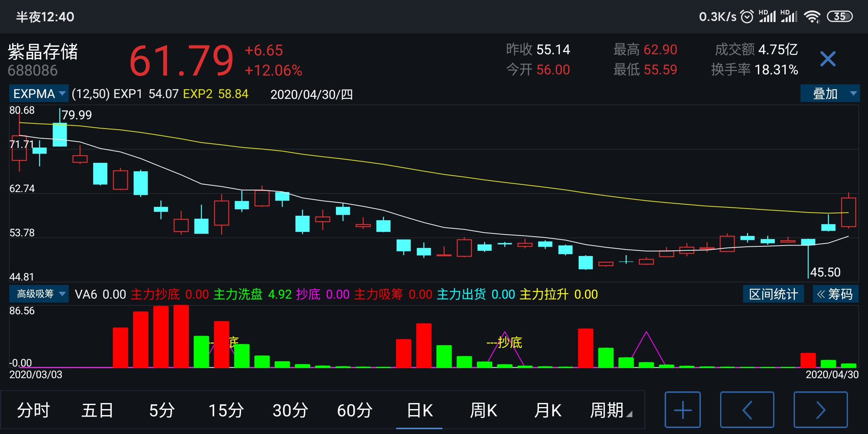Open the 筹码 chips panel
The width and height of the screenshot is (868, 434).
pos(835,294)
